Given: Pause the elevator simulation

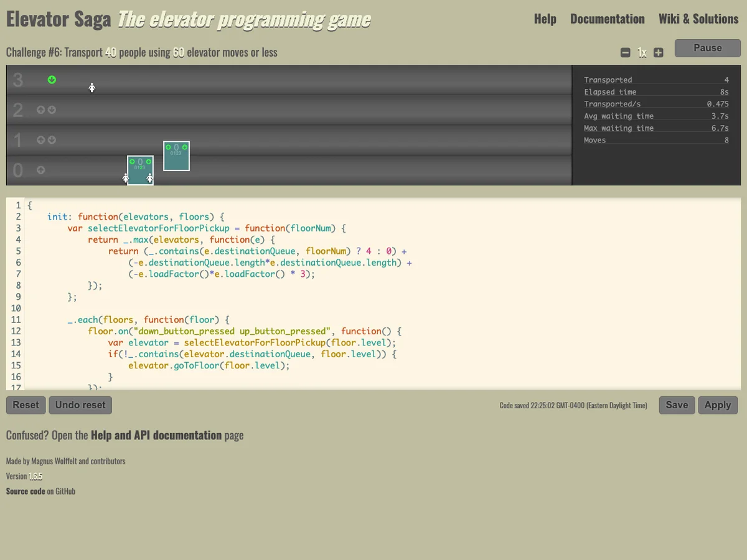Looking at the screenshot, I should pyautogui.click(x=708, y=48).
